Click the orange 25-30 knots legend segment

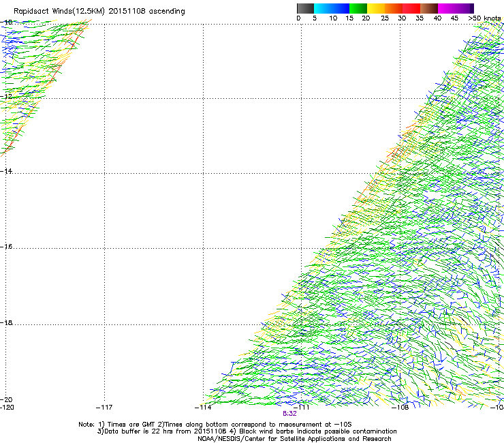coord(394,8)
